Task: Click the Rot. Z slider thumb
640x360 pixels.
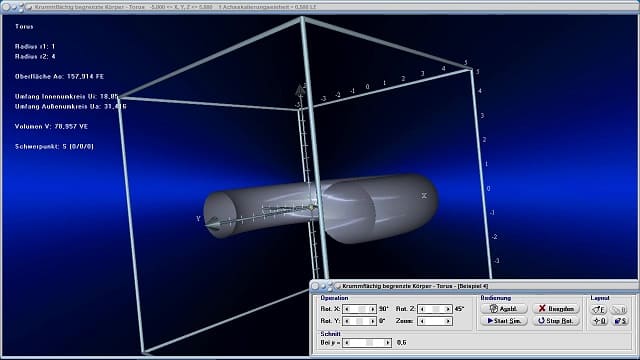Action: 436,309
